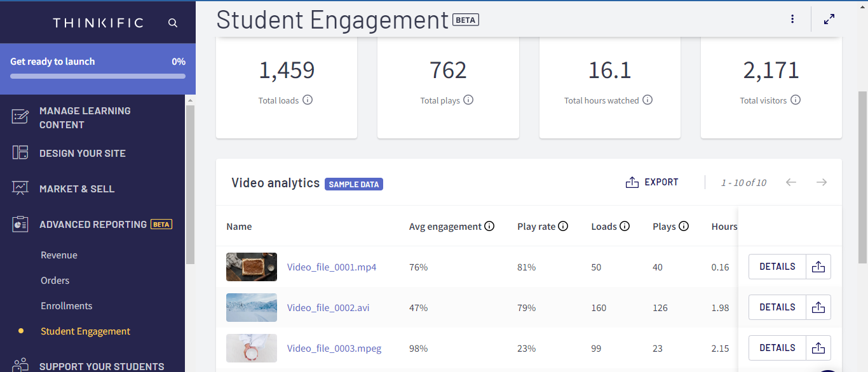The width and height of the screenshot is (868, 372).
Task: Open Video_file_0001.mp4 link
Action: pos(332,267)
